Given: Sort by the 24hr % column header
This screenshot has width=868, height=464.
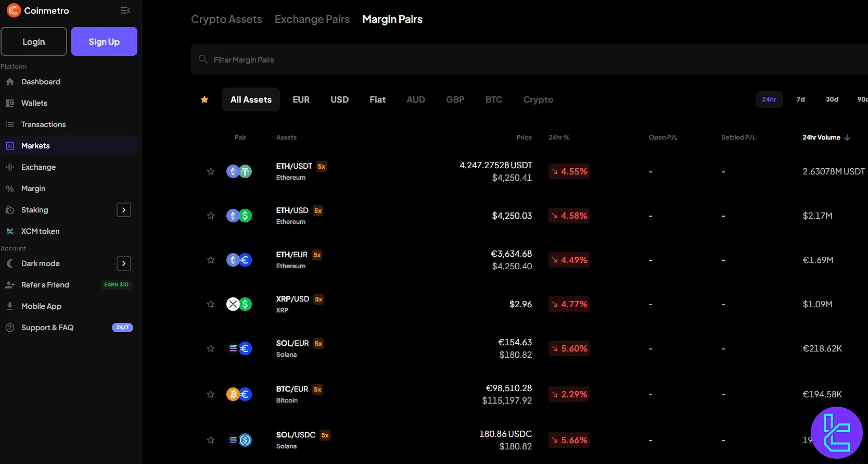Looking at the screenshot, I should pos(559,137).
